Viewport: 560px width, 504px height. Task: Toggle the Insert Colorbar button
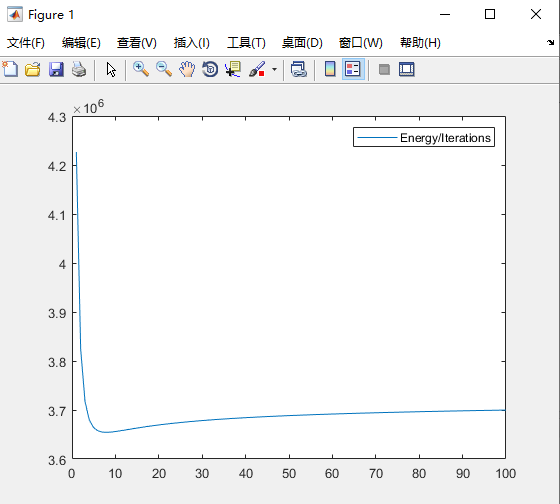pos(330,69)
